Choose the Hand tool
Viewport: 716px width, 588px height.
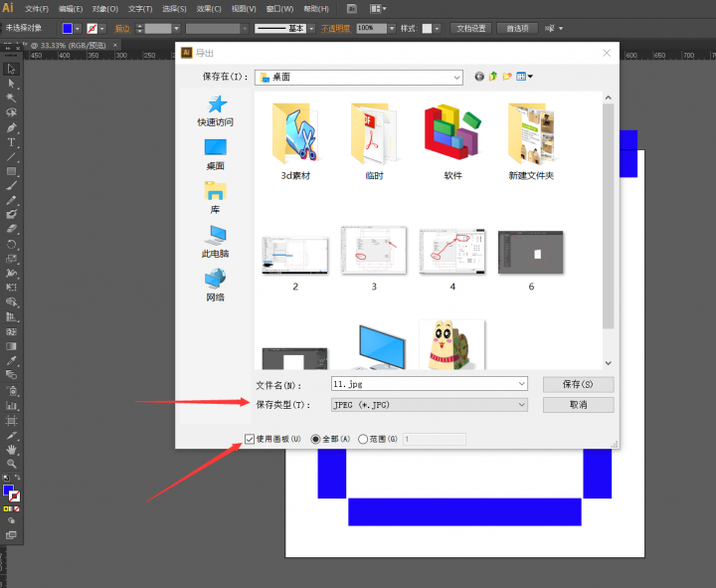coord(12,450)
